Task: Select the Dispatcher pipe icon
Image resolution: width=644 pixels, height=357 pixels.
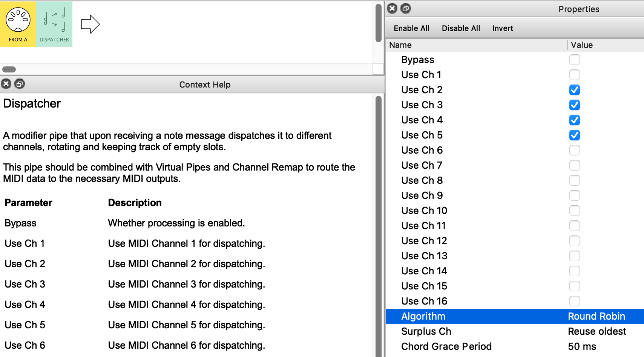Action: [54, 24]
